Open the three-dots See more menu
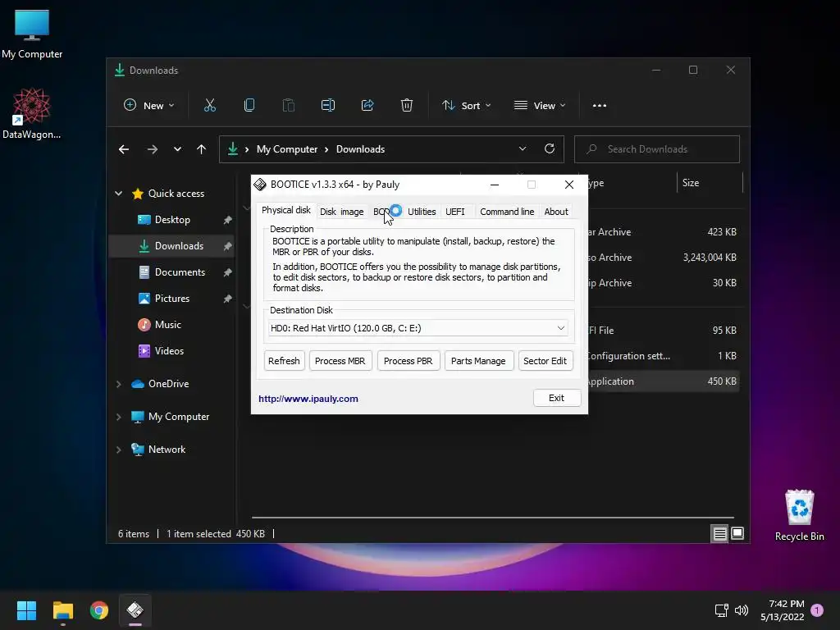Image resolution: width=840 pixels, height=630 pixels. (600, 106)
